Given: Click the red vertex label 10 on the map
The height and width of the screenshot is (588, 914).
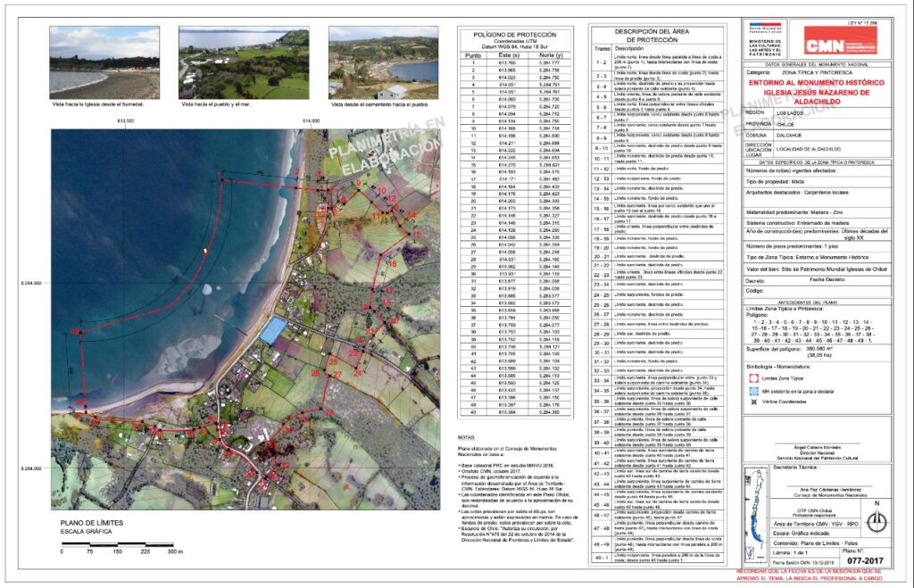Looking at the screenshot, I should [x=382, y=191].
